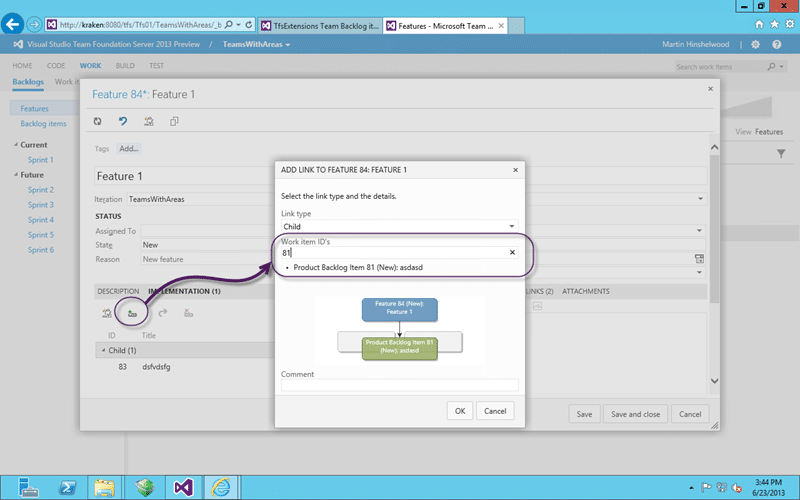Click the delete link icon in Implementation toolbar
This screenshot has height=500, width=800.
[x=188, y=313]
